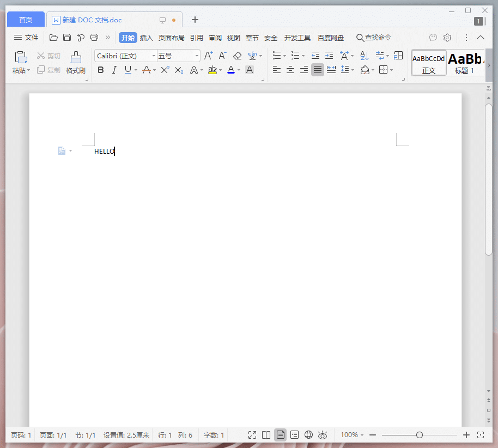Click the Paste clipboard icon
This screenshot has width=498, height=448.
tap(21, 57)
